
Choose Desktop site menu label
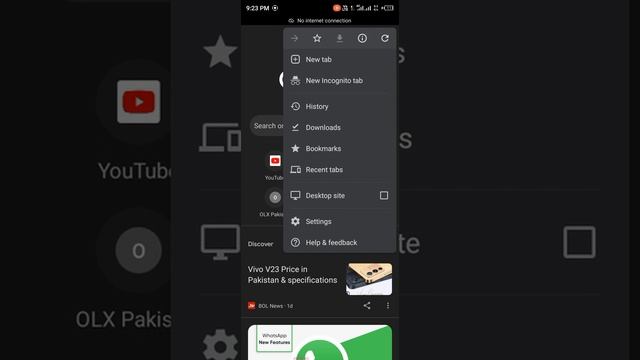325,196
